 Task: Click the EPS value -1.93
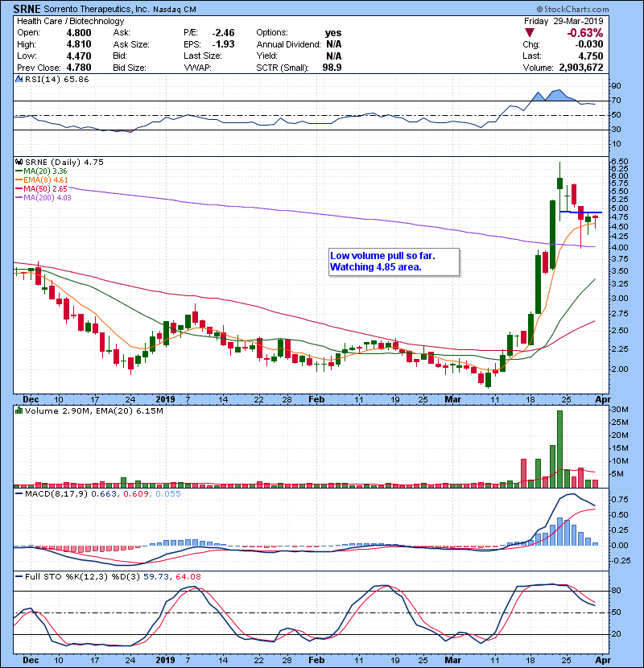tap(223, 44)
